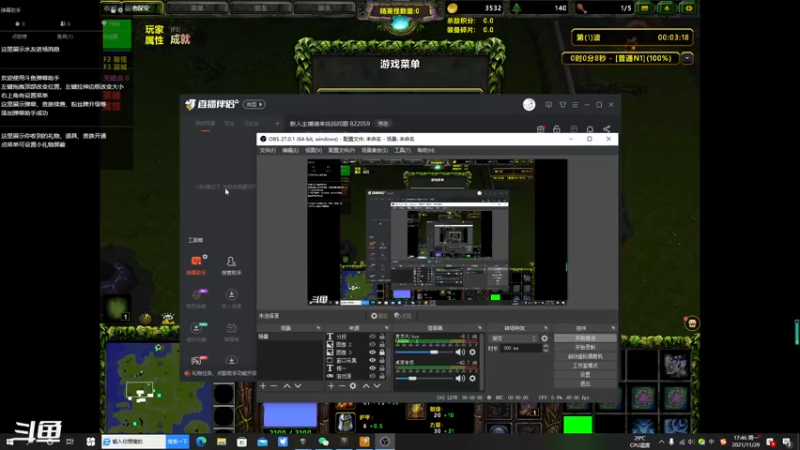This screenshot has height=450, width=800.
Task: Switch to the OBS taskbar icon
Action: (385, 441)
